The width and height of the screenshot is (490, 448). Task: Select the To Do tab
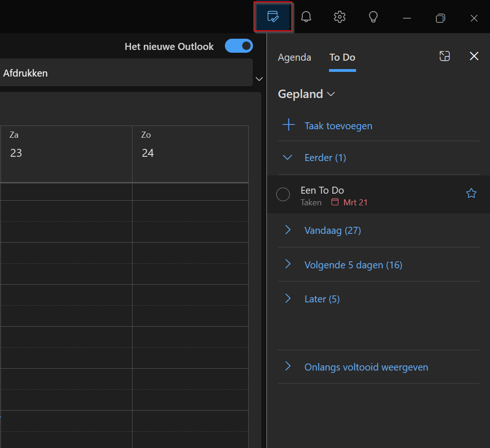(342, 57)
